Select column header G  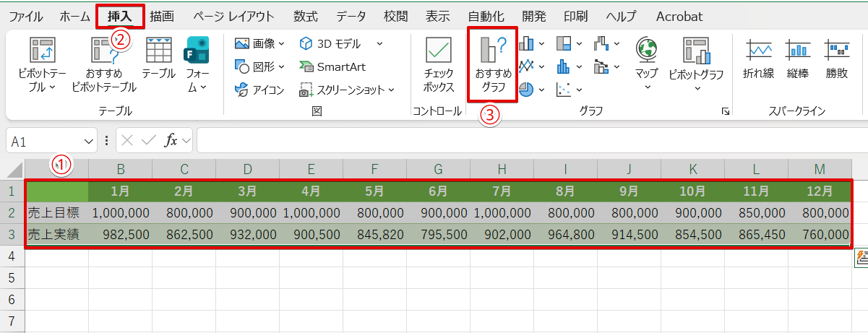click(439, 170)
